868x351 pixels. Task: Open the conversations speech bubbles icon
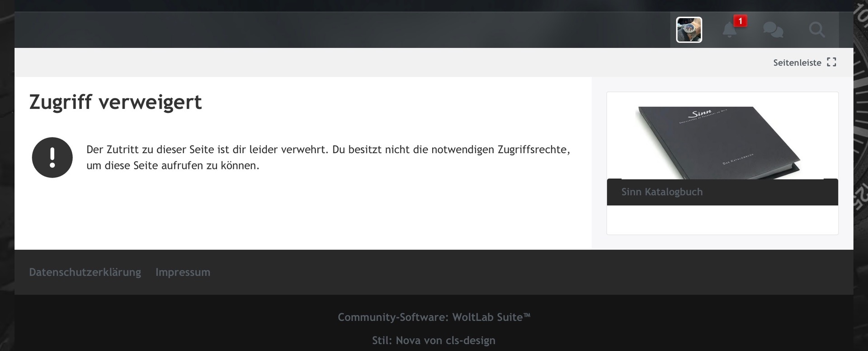[x=773, y=30]
